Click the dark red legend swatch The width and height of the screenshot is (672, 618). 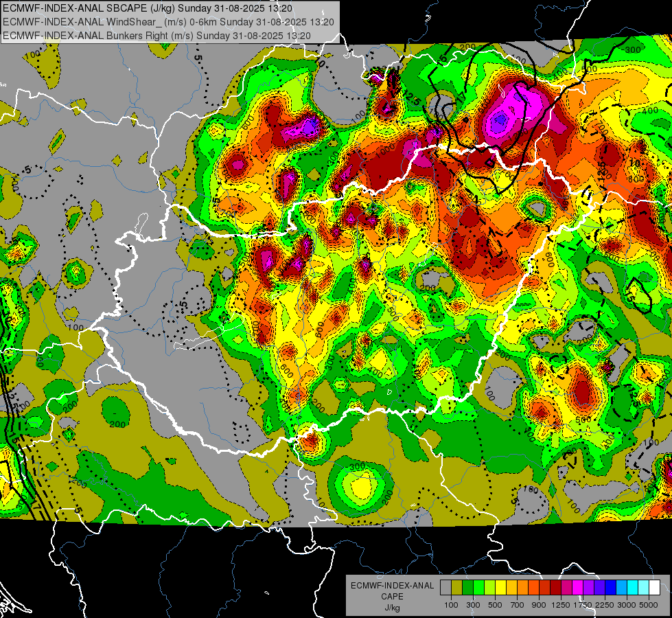555,587
